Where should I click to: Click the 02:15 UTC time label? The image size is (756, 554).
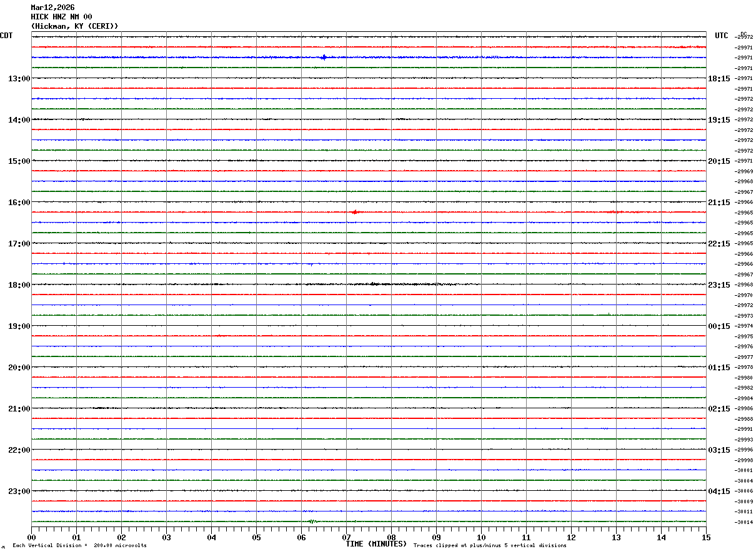pos(719,409)
